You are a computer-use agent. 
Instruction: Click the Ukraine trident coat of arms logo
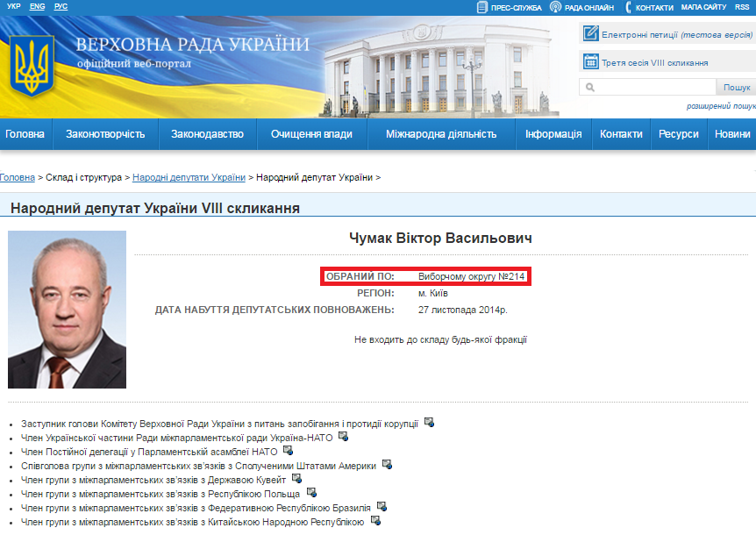[x=32, y=64]
